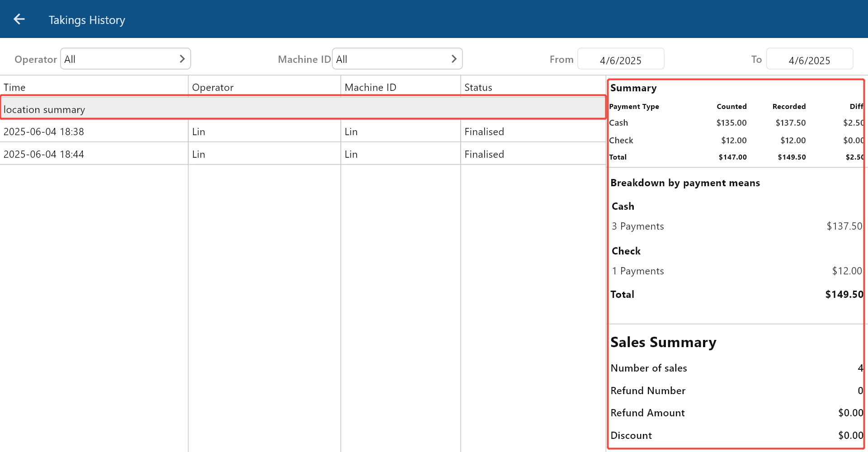Open the Operator filter dropdown
The width and height of the screenshot is (868, 452).
[x=125, y=59]
